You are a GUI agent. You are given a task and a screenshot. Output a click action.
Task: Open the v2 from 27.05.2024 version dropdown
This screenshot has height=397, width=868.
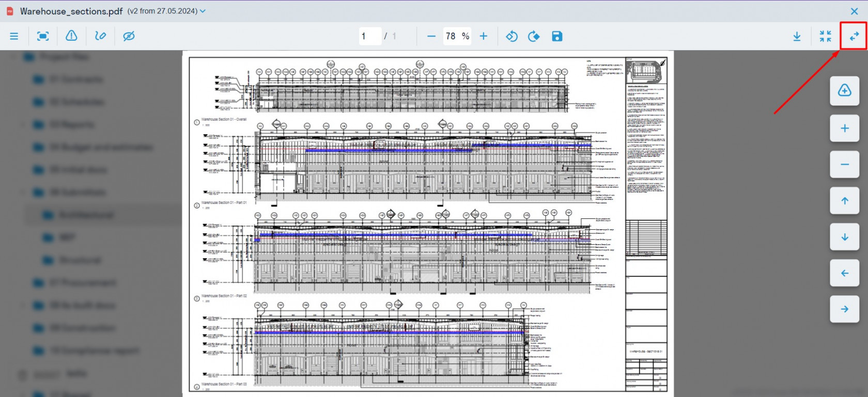click(166, 11)
